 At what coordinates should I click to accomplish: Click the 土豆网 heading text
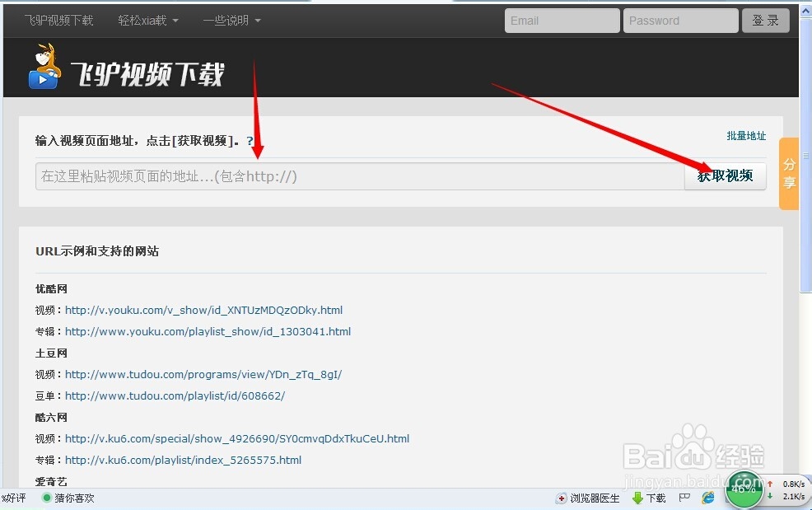pos(51,353)
